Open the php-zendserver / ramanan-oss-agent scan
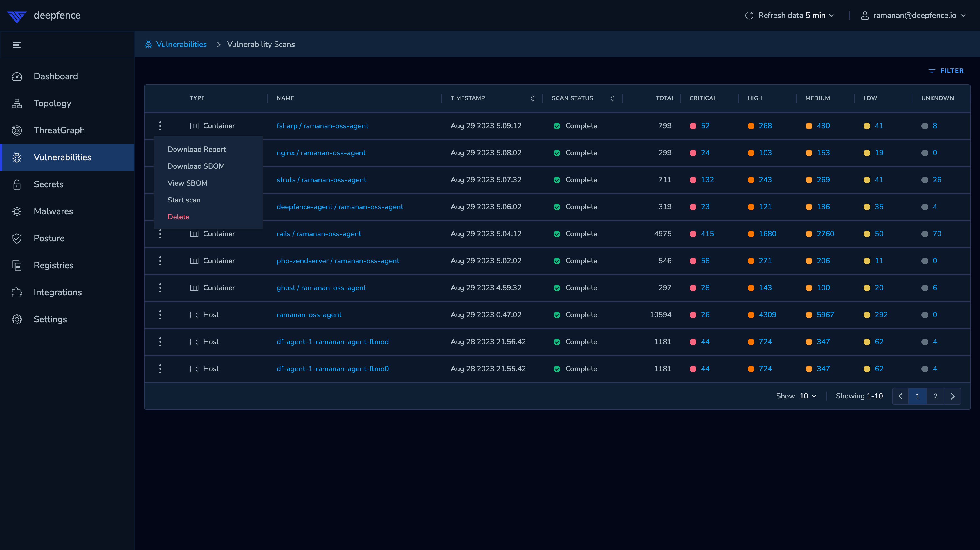 (338, 261)
